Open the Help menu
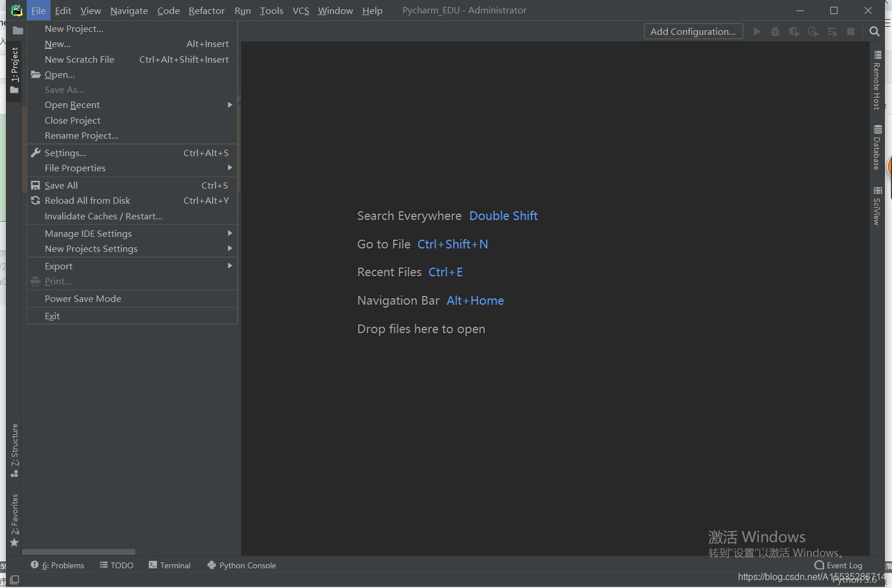 tap(372, 10)
